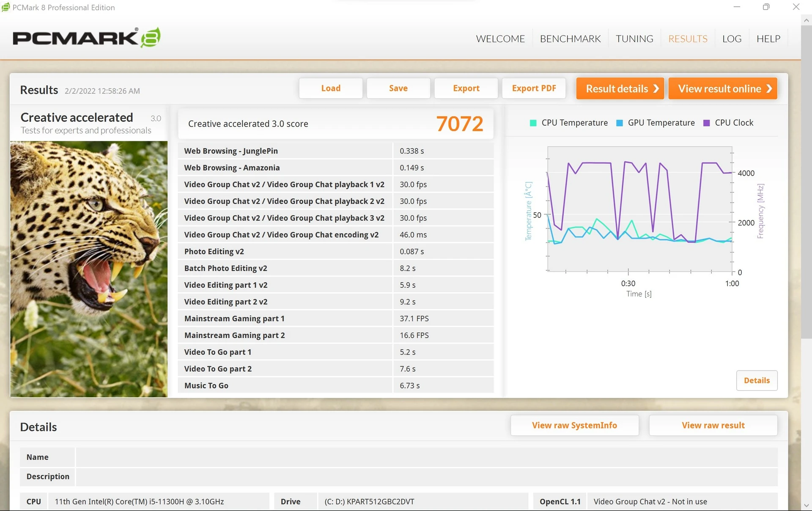Click Video Editing part 2 v2 row
812x511 pixels.
coord(336,302)
